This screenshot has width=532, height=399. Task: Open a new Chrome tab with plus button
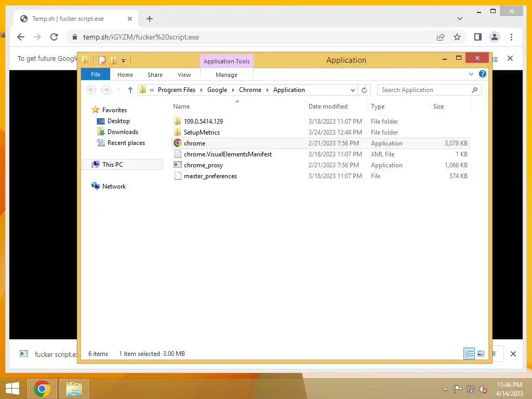(150, 19)
